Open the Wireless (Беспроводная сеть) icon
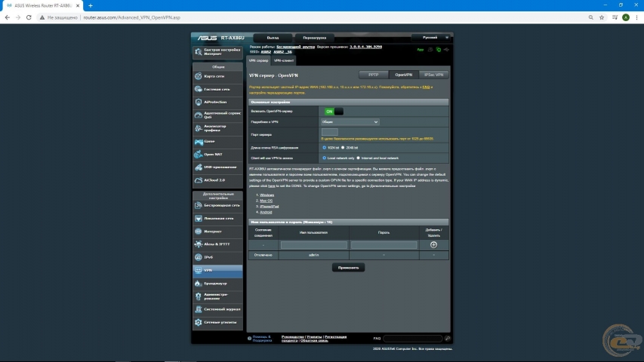The height and width of the screenshot is (362, 644). (199, 205)
